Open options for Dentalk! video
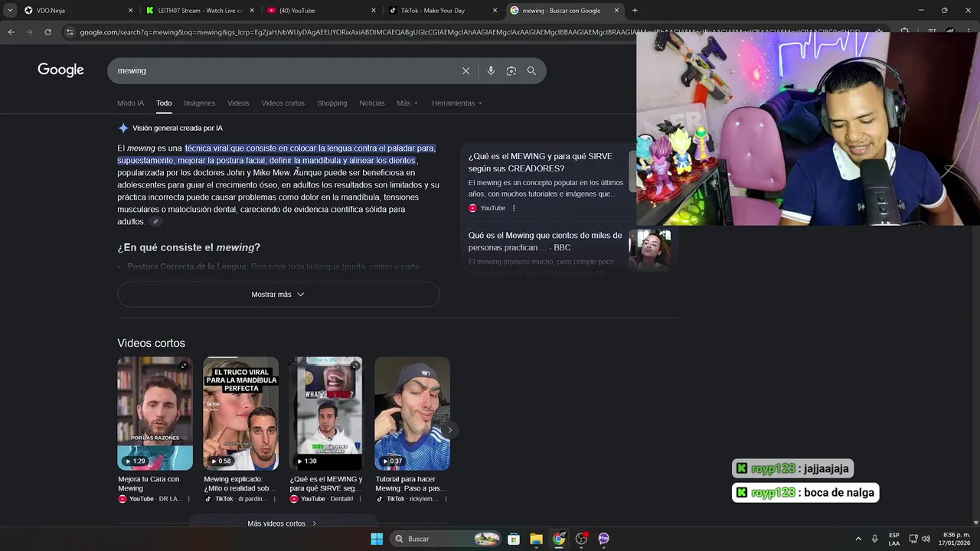This screenshot has height=551, width=980. [360, 499]
